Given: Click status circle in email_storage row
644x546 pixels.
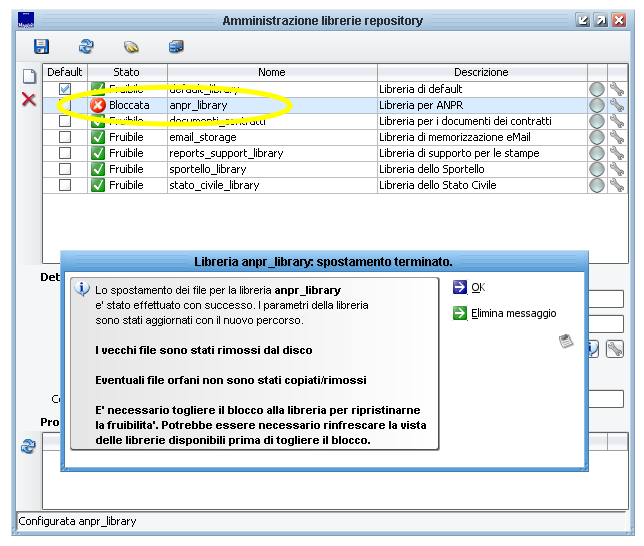Looking at the screenshot, I should point(597,137).
